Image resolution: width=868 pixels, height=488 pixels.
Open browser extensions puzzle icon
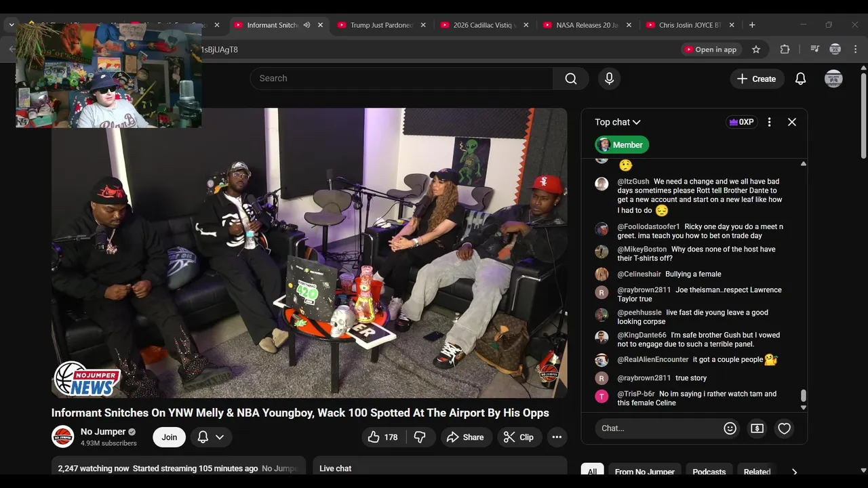tap(785, 49)
